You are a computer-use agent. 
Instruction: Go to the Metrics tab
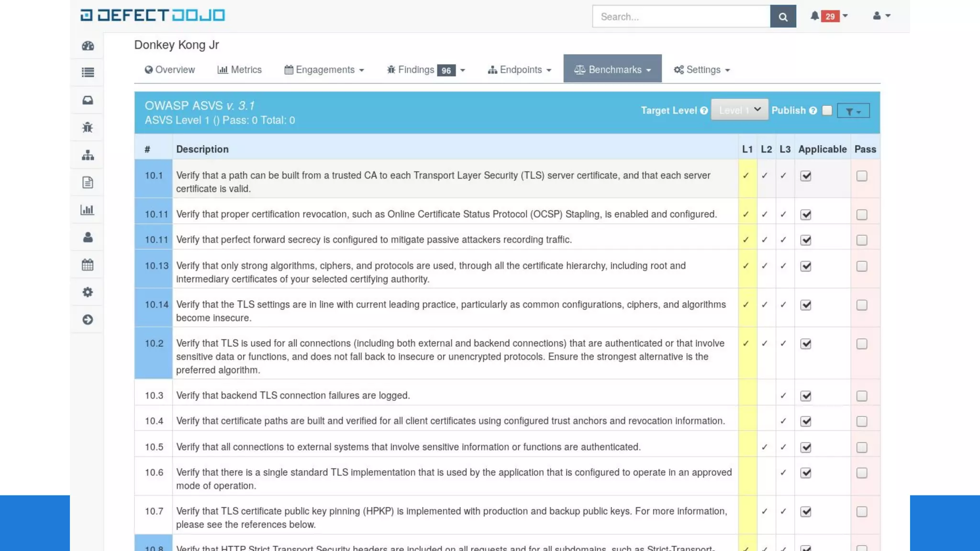(240, 70)
